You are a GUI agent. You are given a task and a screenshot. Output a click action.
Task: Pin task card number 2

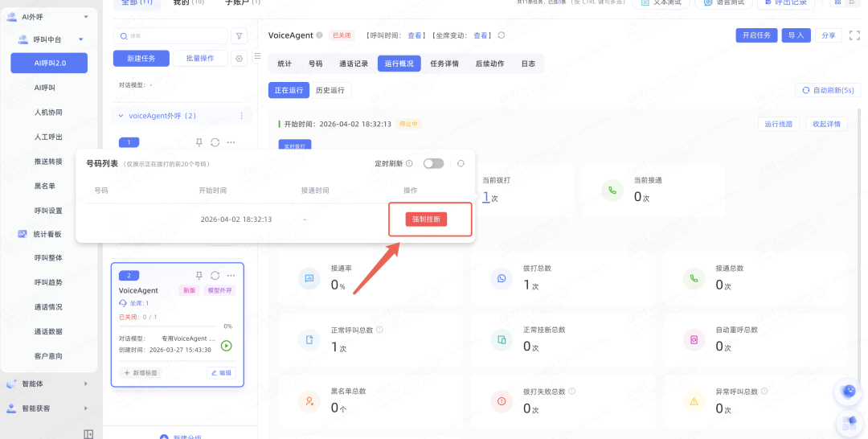[x=199, y=276]
